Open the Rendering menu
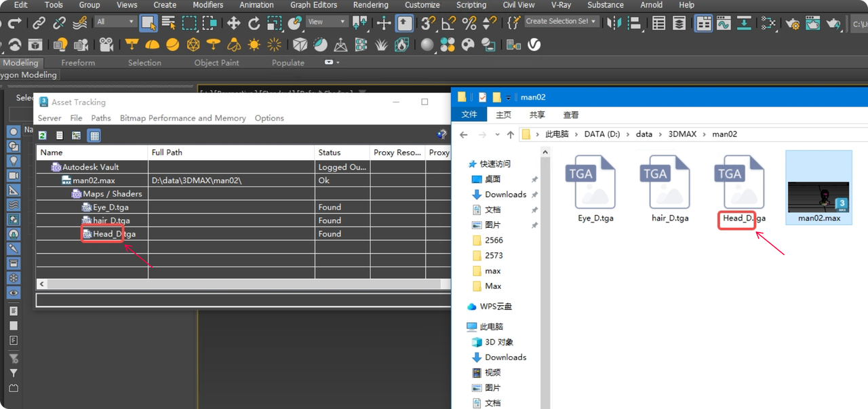 coord(370,5)
